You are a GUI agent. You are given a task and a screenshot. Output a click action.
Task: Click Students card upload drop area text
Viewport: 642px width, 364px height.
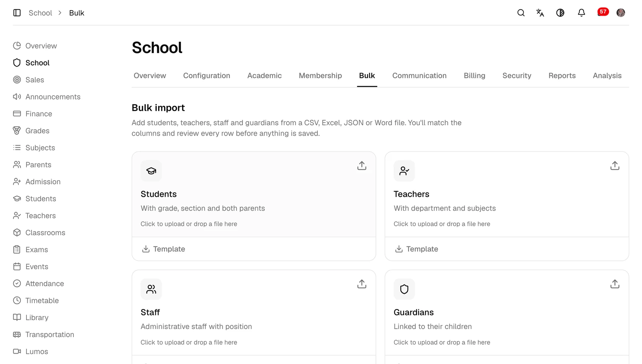click(189, 224)
